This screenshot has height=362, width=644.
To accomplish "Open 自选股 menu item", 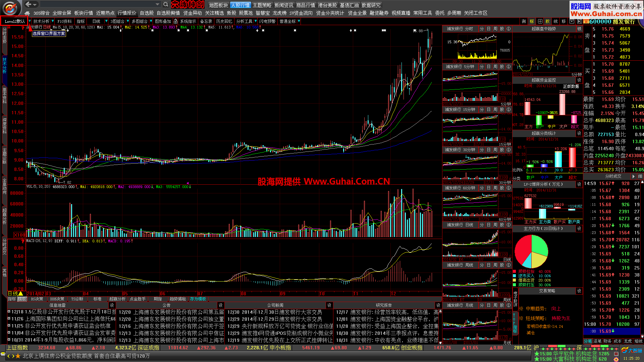I will pyautogui.click(x=147, y=13).
